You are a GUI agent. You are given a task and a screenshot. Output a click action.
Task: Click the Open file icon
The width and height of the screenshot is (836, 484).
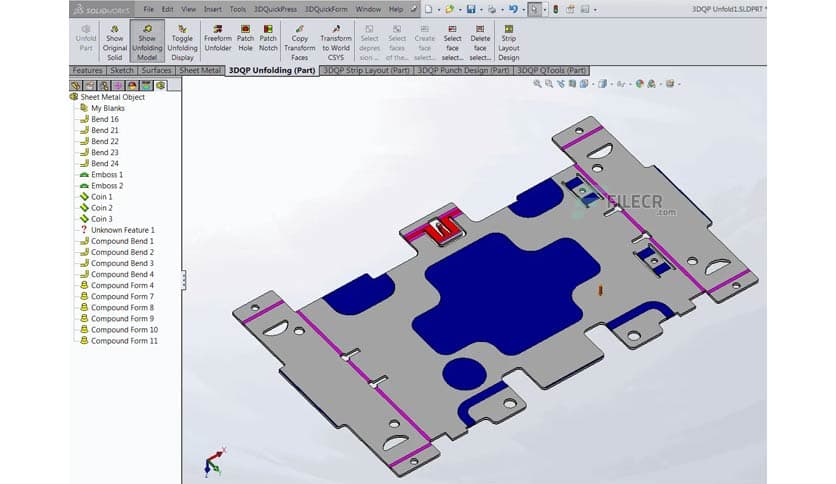449,9
